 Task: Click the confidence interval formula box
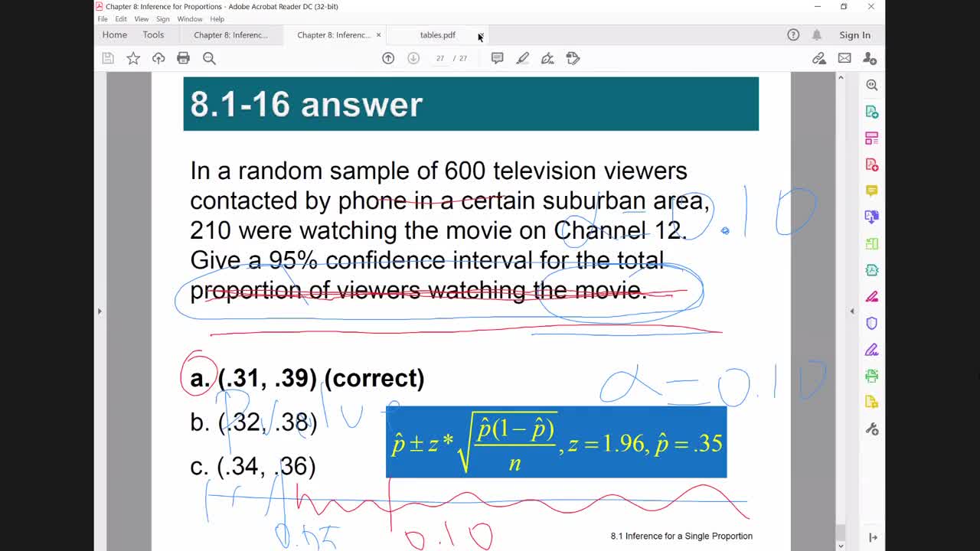pyautogui.click(x=556, y=442)
